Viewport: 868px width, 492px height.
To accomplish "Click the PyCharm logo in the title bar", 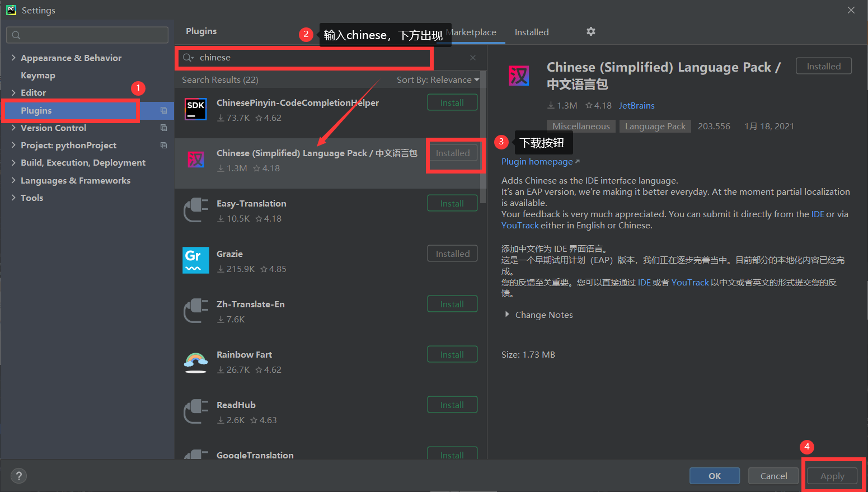I will tap(11, 10).
